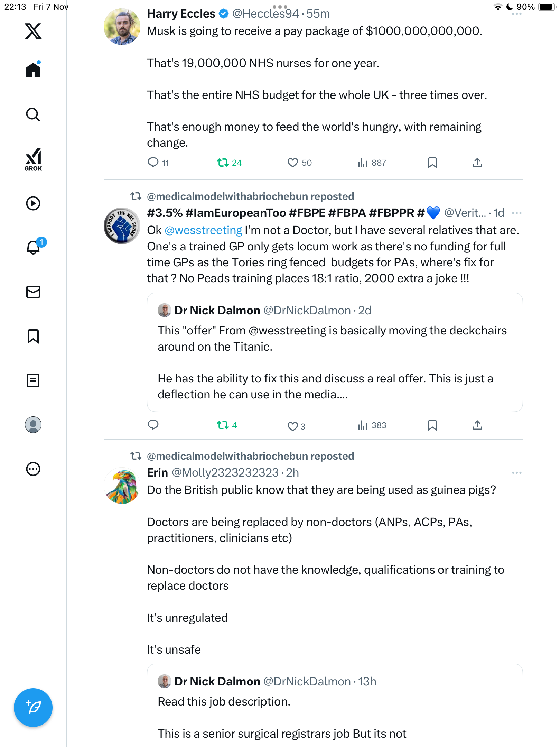This screenshot has height=747, width=560.
Task: Open the @wesstreeting mention link
Action: point(203,230)
